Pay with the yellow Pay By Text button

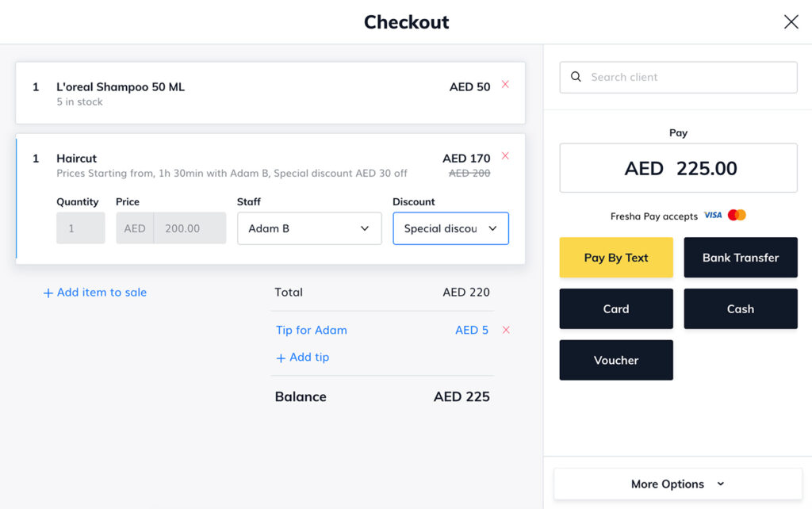click(616, 258)
